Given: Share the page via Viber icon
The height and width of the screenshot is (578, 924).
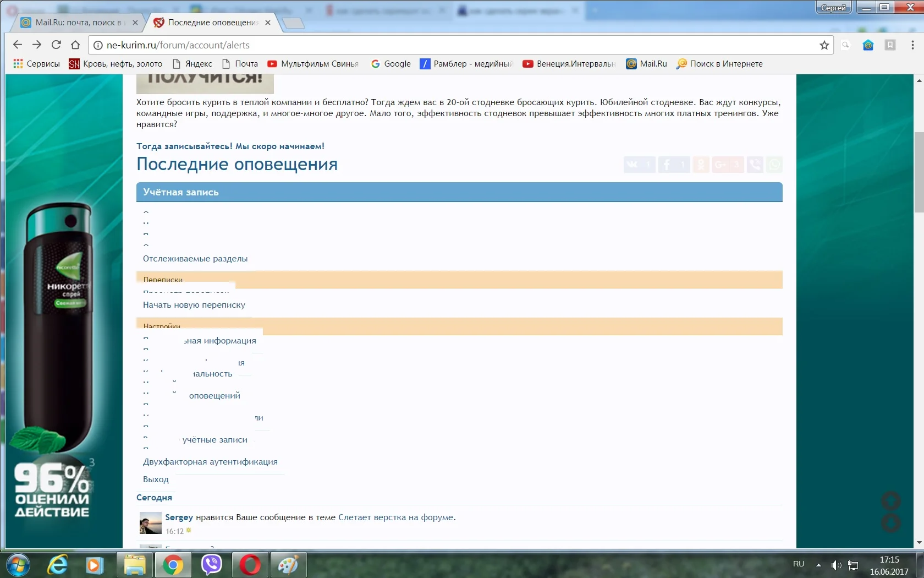Looking at the screenshot, I should pyautogui.click(x=754, y=165).
